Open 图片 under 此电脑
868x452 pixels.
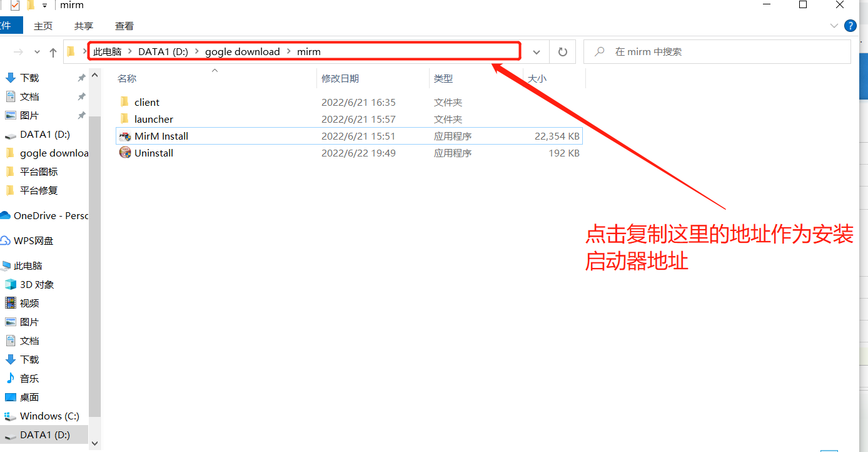point(29,322)
